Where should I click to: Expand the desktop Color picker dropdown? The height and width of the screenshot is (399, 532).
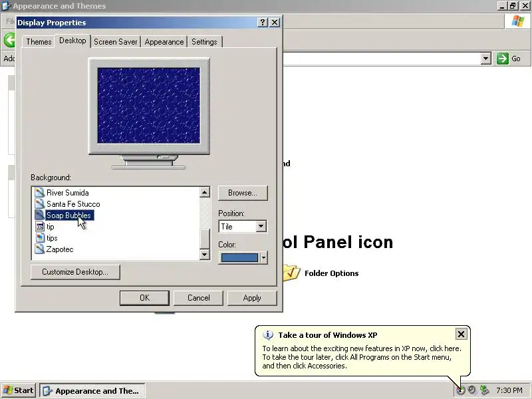click(263, 258)
